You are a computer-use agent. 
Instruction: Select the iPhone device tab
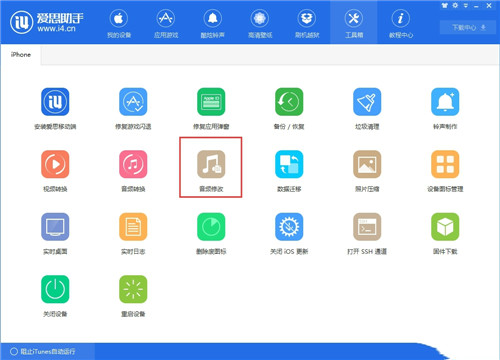[21, 55]
